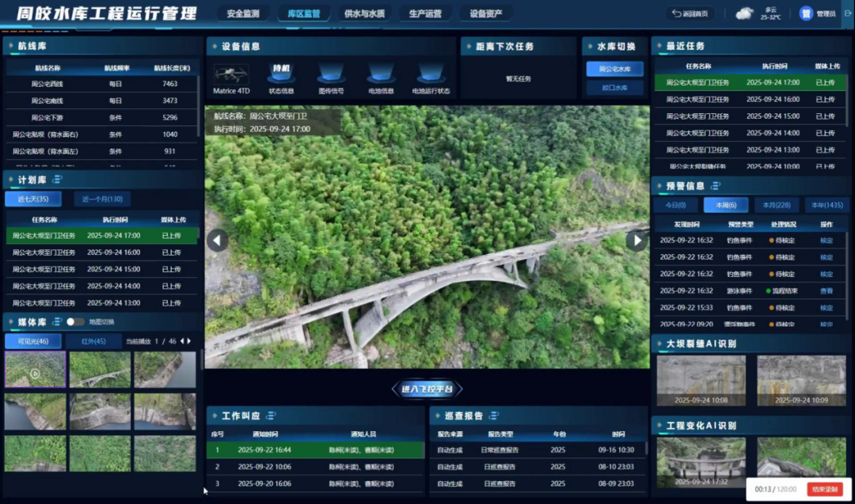This screenshot has height=504, width=855.
Task: Toggle the 地图切换 switch in 媒体库
Action: (x=75, y=322)
